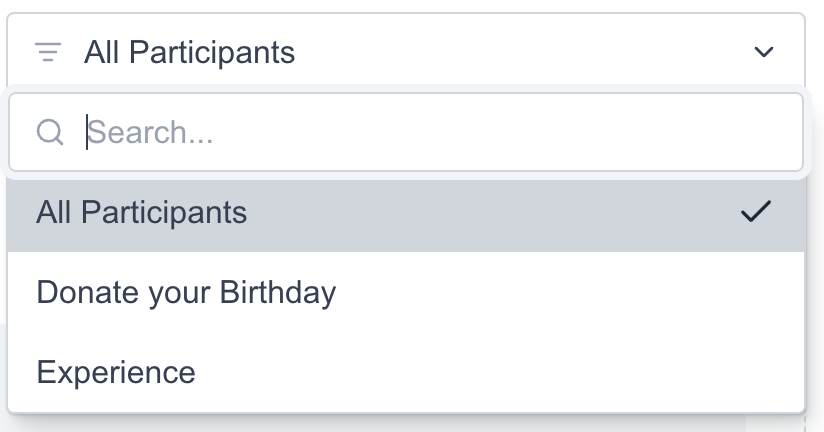This screenshot has width=824, height=432.
Task: Close the participant filter dropdown
Action: pyautogui.click(x=764, y=51)
